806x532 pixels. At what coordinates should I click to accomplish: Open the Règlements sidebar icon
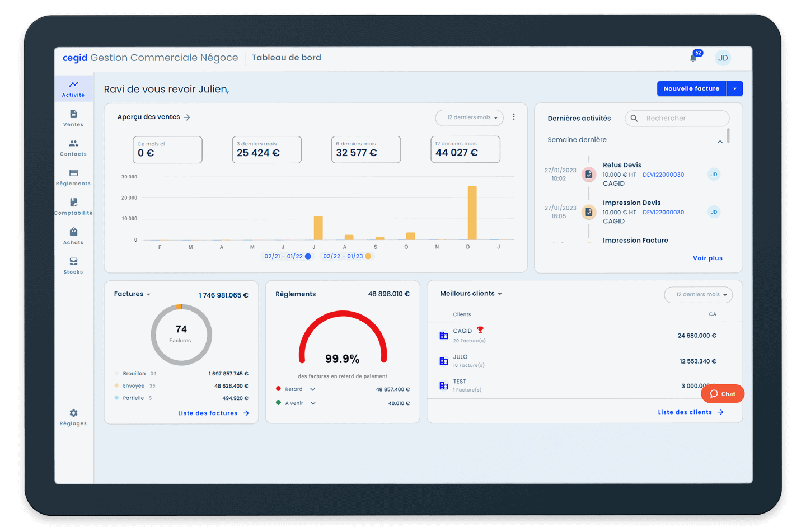pyautogui.click(x=73, y=177)
